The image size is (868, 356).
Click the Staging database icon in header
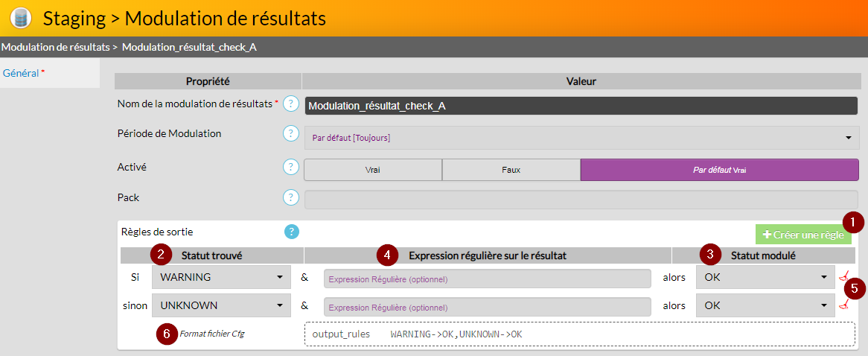tap(20, 18)
